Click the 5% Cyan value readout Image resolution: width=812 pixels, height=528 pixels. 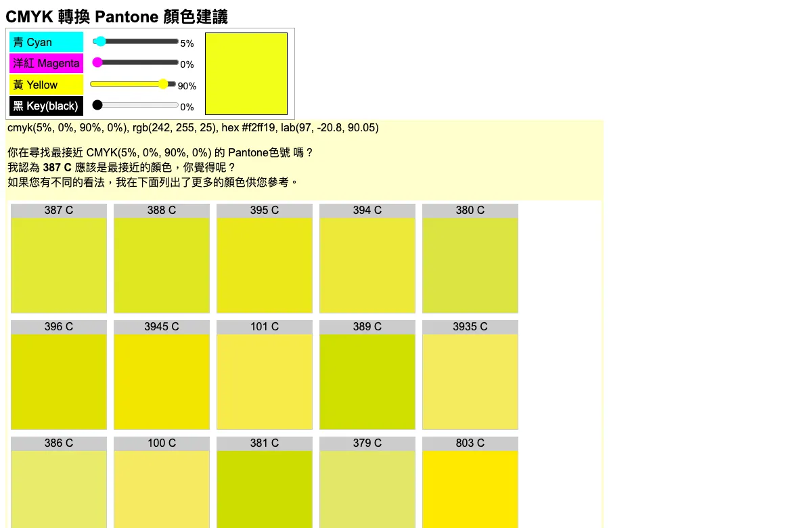187,43
